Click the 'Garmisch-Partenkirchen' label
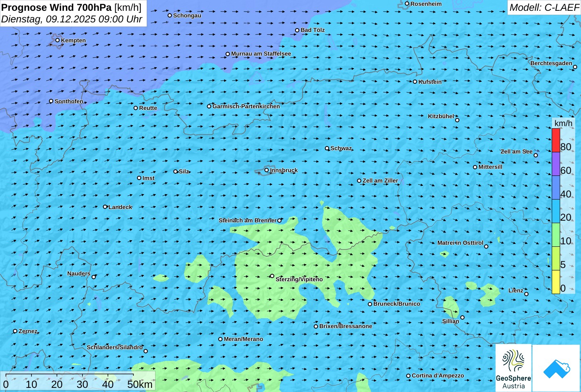This screenshot has height=392, width=581. (246, 106)
